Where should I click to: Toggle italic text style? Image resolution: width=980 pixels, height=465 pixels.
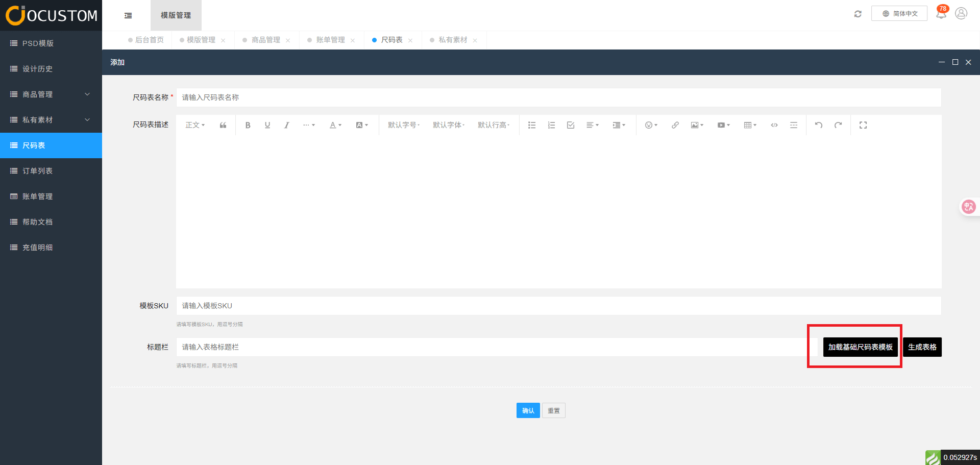point(286,125)
